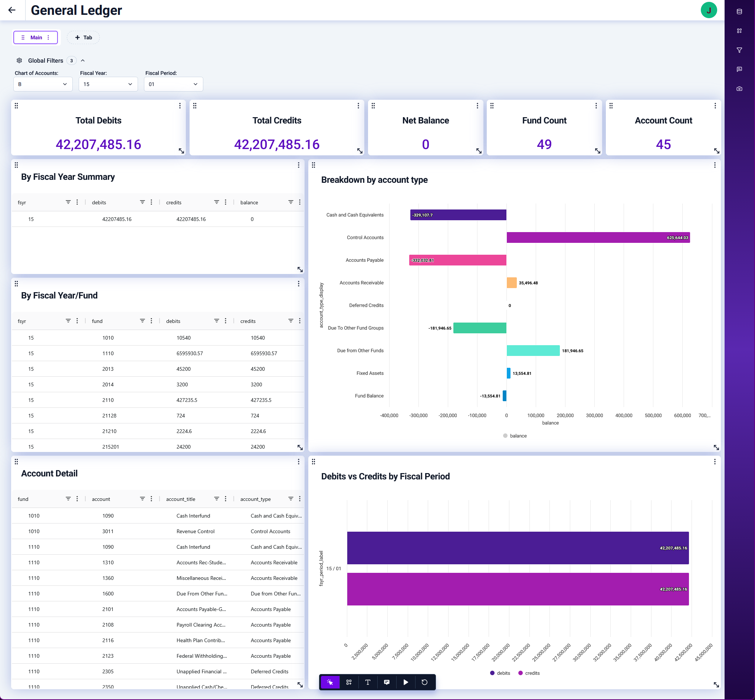Go back using the arrow button

[12, 10]
